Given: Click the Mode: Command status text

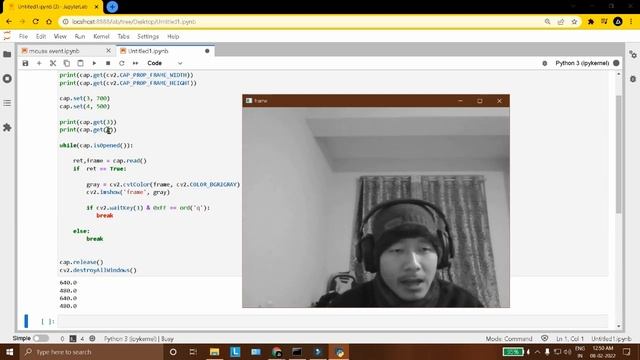Looking at the screenshot, I should [x=509, y=339].
